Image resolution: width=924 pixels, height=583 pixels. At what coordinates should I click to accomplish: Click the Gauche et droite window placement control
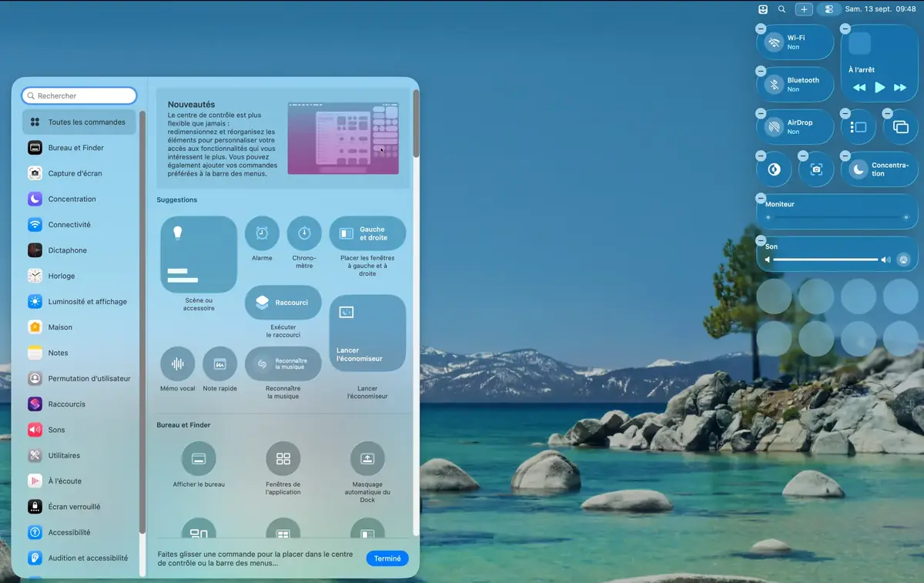pyautogui.click(x=367, y=233)
